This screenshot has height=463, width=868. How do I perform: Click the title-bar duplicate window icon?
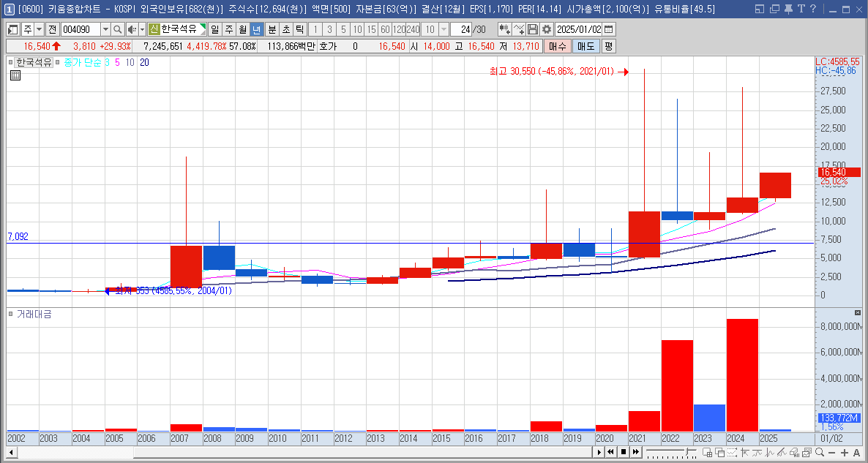774,9
